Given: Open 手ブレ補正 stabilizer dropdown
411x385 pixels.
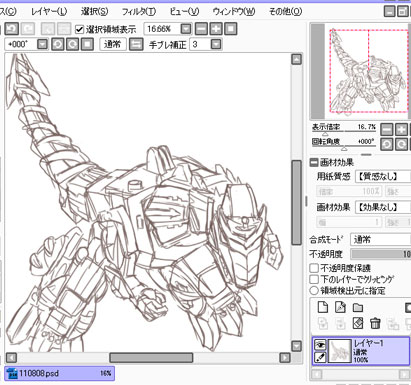Looking at the screenshot, I should pos(216,44).
